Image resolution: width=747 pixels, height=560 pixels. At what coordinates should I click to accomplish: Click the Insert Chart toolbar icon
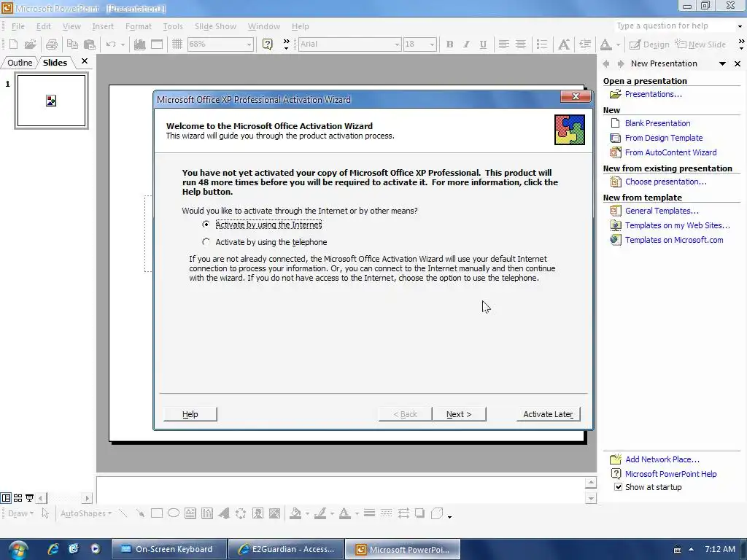[x=139, y=44]
